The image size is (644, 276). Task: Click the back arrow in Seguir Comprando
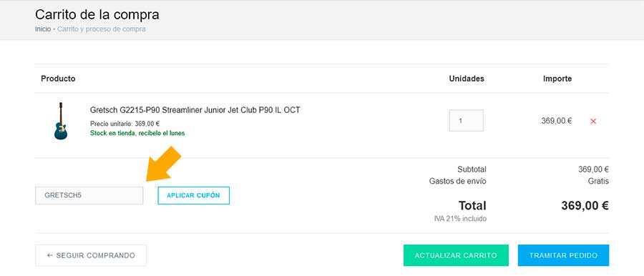49,255
